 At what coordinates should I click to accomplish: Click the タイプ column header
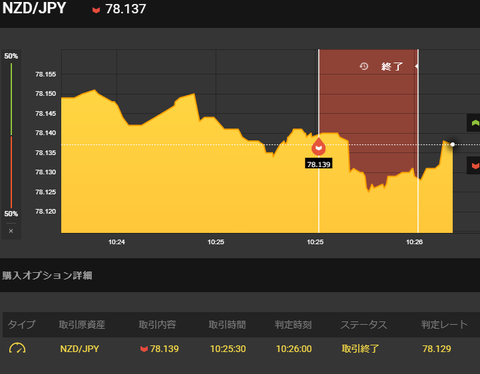tap(21, 324)
